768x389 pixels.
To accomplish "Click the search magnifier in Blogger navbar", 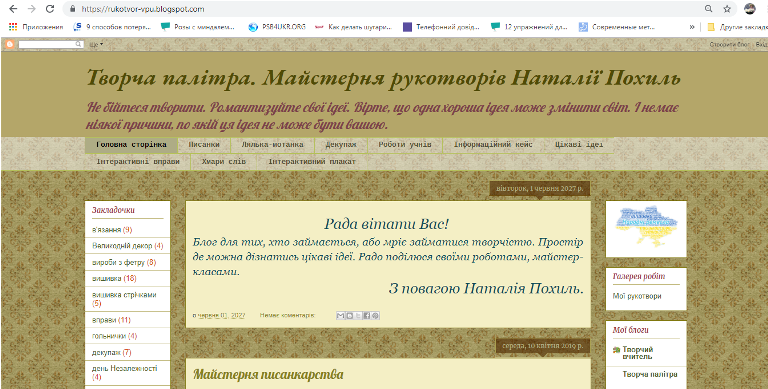I will point(78,44).
